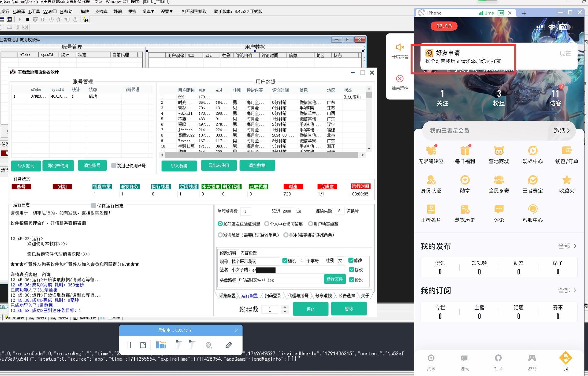This screenshot has height=376, width=588.
Task: Open 营地商城 shop icon
Action: point(499,151)
